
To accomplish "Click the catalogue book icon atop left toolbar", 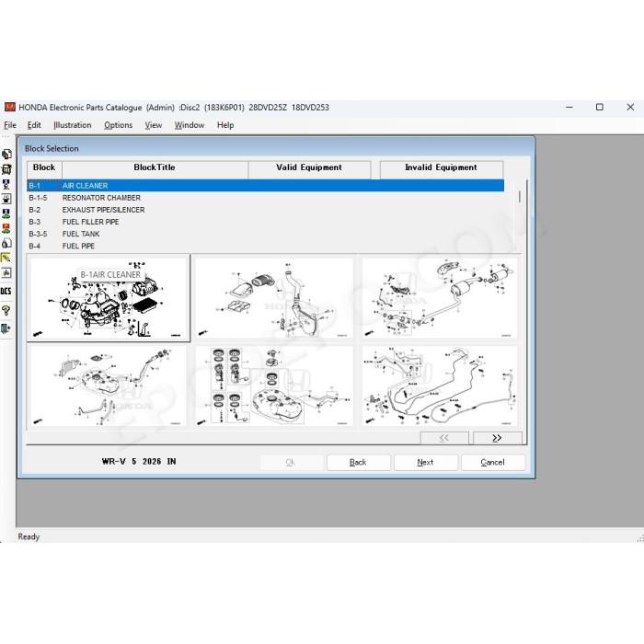I will tap(6, 155).
